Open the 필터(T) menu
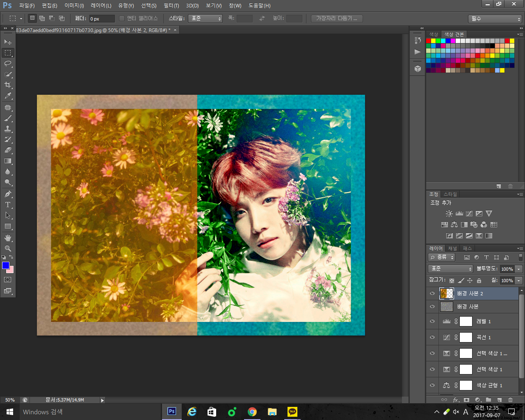This screenshot has height=420, width=525. pyautogui.click(x=171, y=6)
